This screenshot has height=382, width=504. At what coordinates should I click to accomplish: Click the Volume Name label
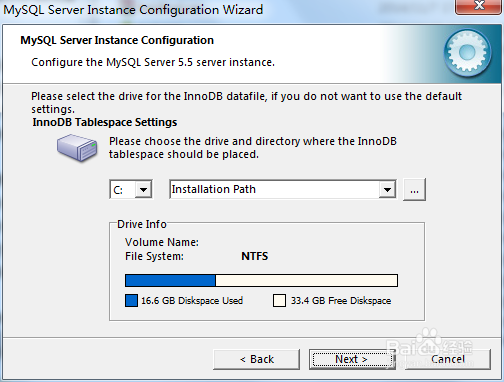tap(162, 242)
